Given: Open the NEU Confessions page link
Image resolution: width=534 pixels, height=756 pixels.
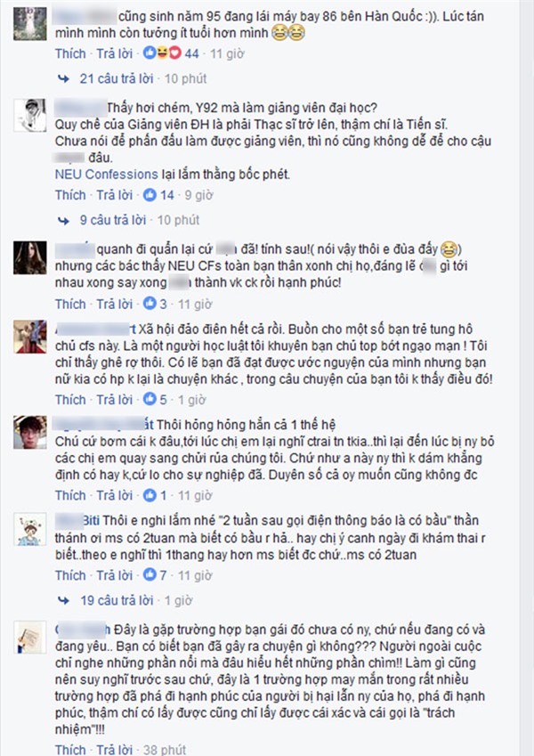Looking at the screenshot, I should click(107, 174).
